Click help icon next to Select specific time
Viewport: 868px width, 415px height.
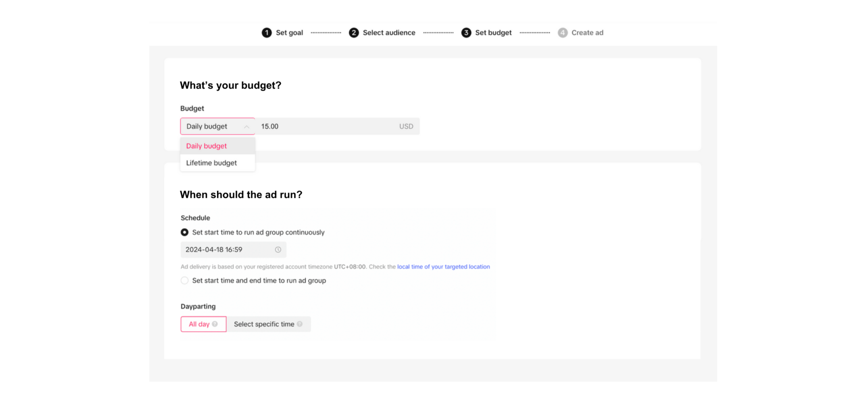300,324
